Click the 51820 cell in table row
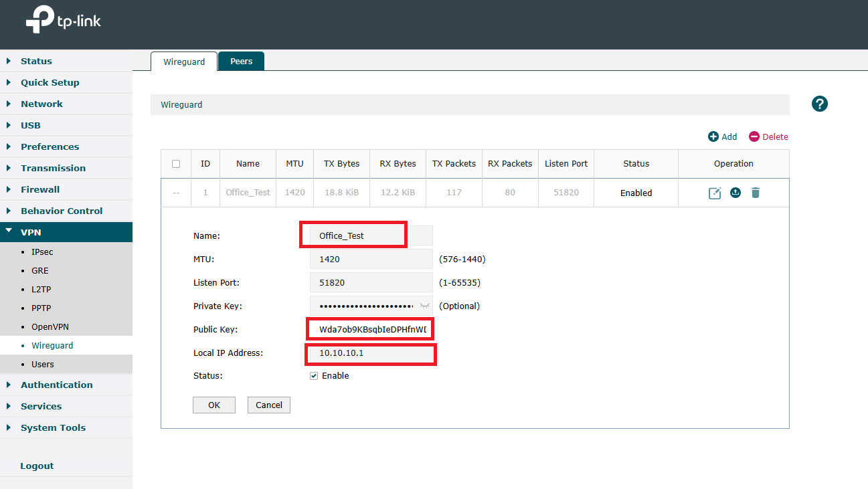Viewport: 868px width, 489px height. pyautogui.click(x=566, y=193)
